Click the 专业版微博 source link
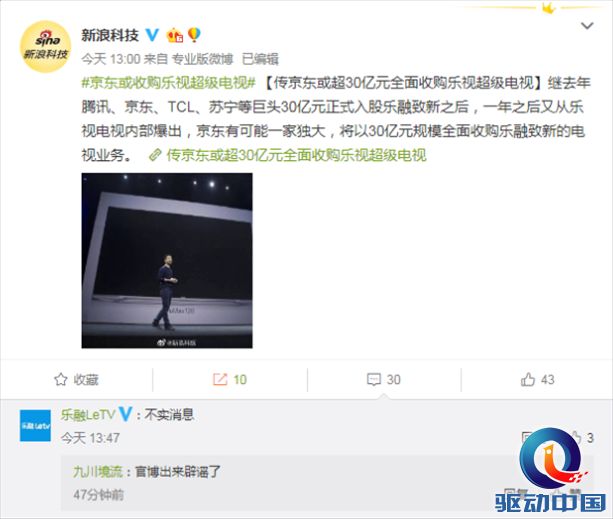The height and width of the screenshot is (519, 613). click(x=203, y=59)
